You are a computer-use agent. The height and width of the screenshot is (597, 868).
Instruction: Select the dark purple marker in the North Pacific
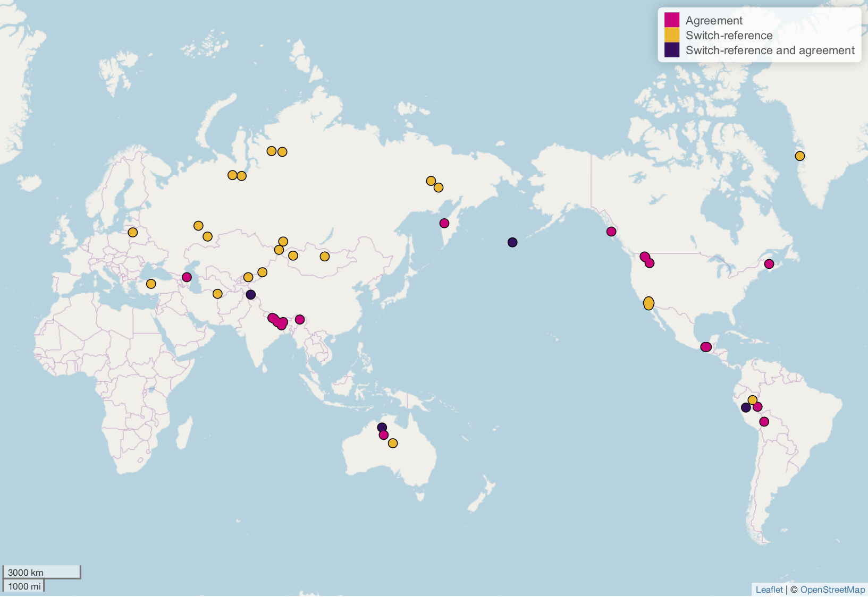click(512, 242)
